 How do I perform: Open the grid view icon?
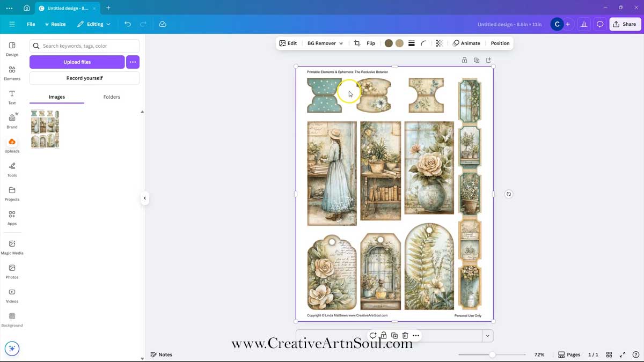[609, 354]
